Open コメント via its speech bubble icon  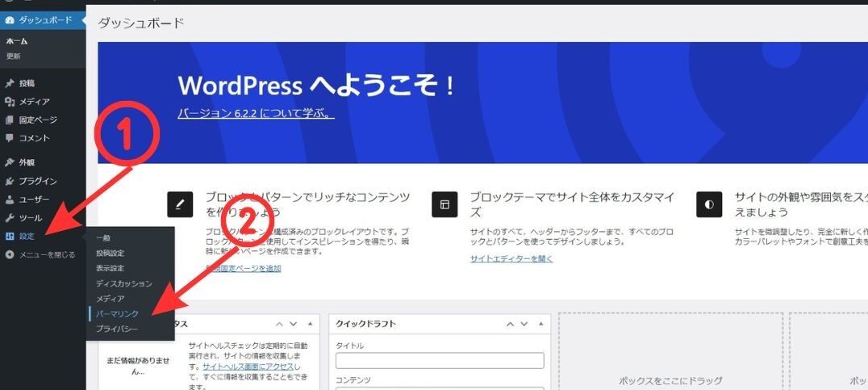(x=9, y=138)
